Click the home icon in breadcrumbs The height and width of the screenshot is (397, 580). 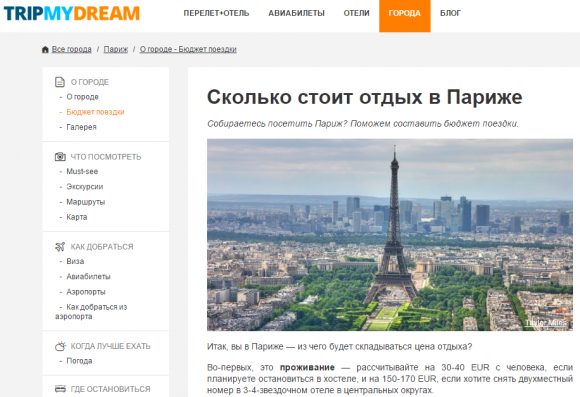pos(45,49)
